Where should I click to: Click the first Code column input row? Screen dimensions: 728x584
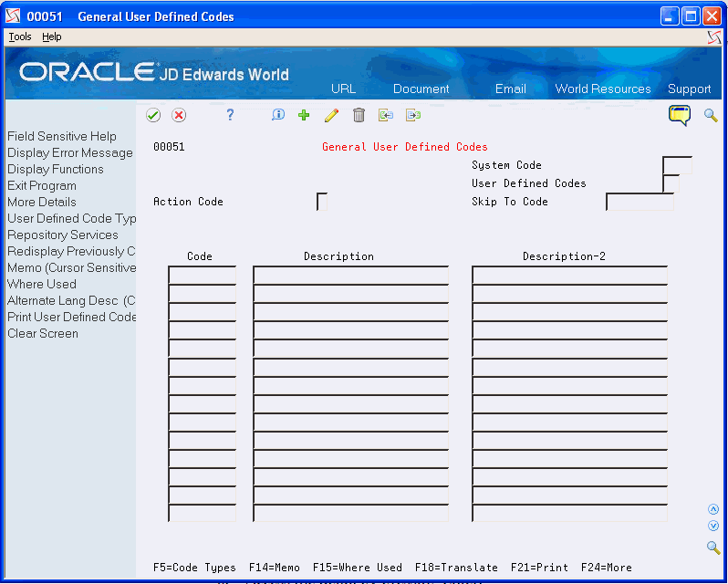pos(202,276)
